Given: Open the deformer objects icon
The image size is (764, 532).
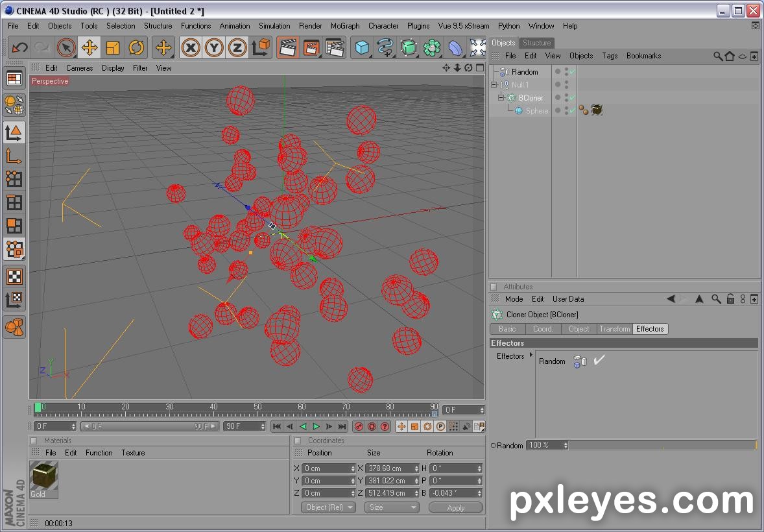Looking at the screenshot, I should pyautogui.click(x=455, y=47).
